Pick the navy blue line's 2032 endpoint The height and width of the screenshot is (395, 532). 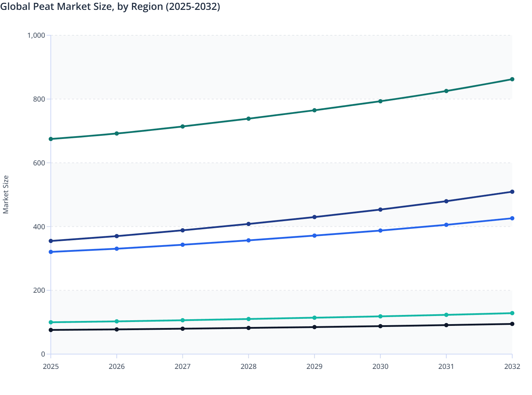coord(512,192)
